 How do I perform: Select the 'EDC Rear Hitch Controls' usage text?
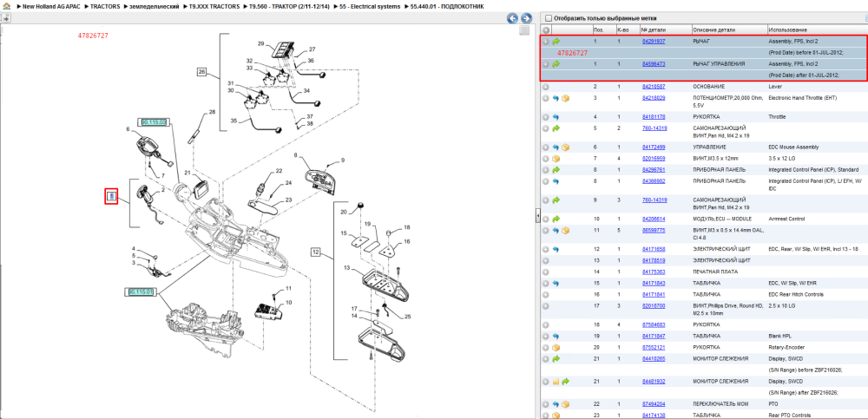click(795, 294)
